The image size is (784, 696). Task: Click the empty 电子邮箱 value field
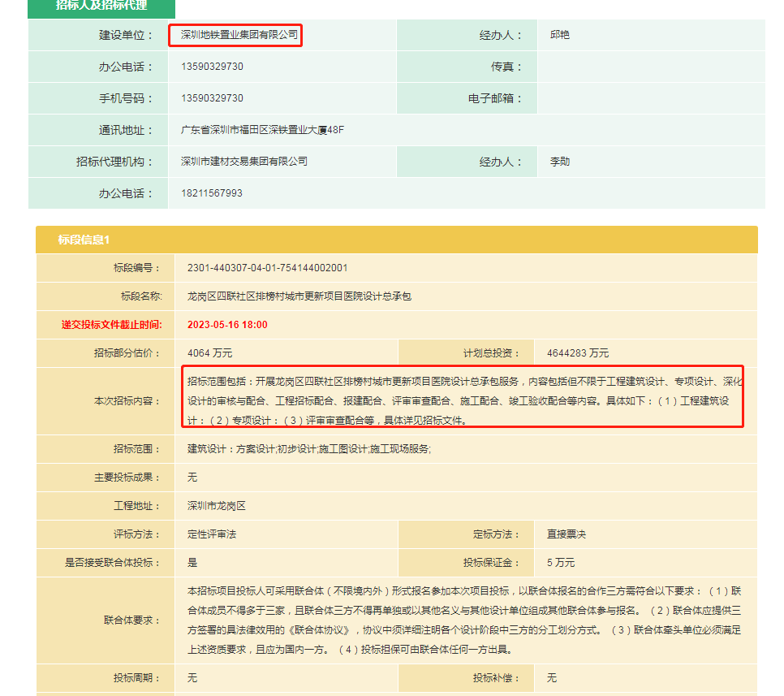649,98
